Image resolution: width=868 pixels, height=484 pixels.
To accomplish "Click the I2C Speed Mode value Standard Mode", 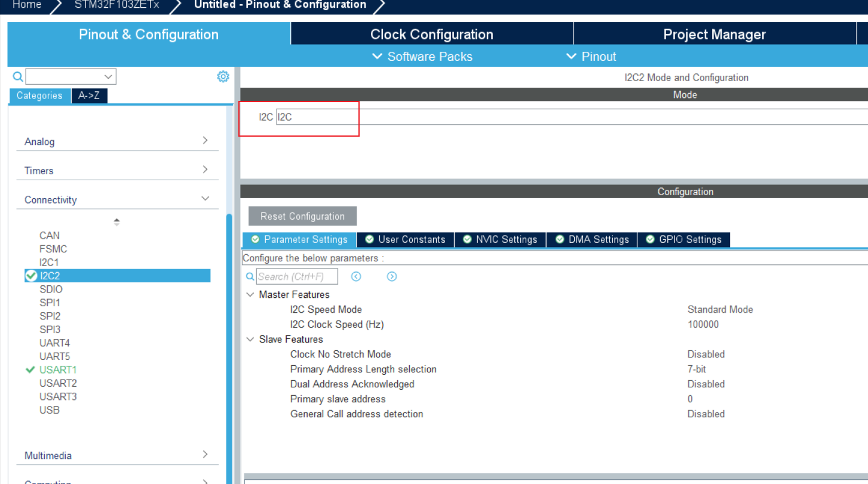I will pyautogui.click(x=720, y=310).
